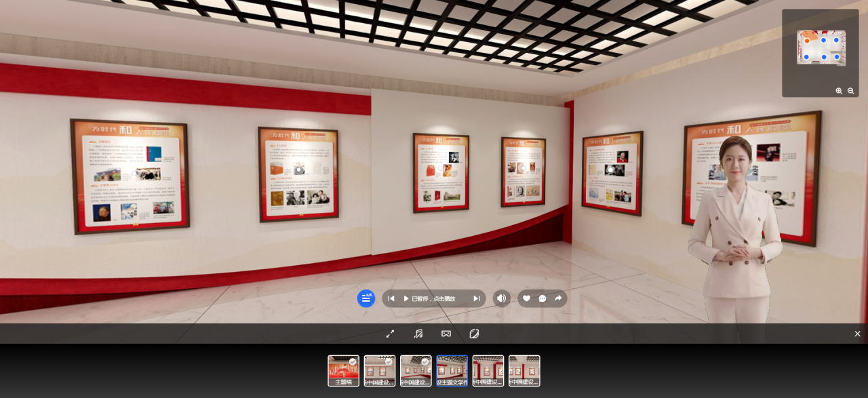Open the last scene thumbnail in the strip
The width and height of the screenshot is (868, 398).
click(524, 371)
